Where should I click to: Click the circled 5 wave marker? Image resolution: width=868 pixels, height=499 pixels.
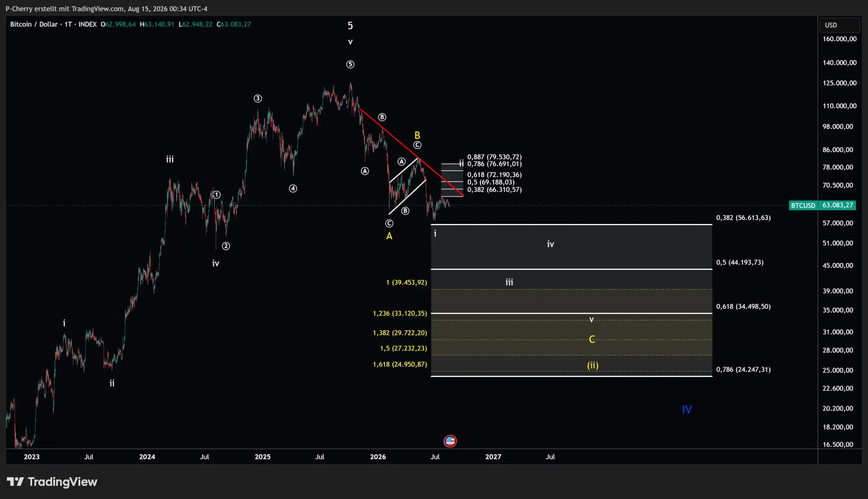click(x=350, y=65)
